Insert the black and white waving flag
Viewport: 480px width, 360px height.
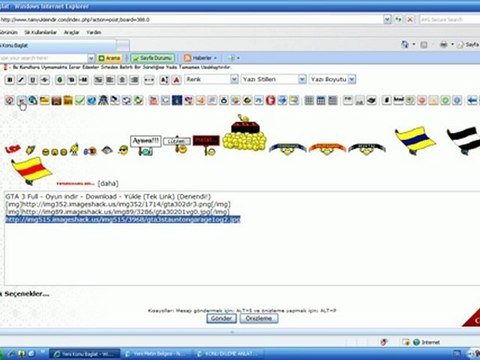coord(464,140)
